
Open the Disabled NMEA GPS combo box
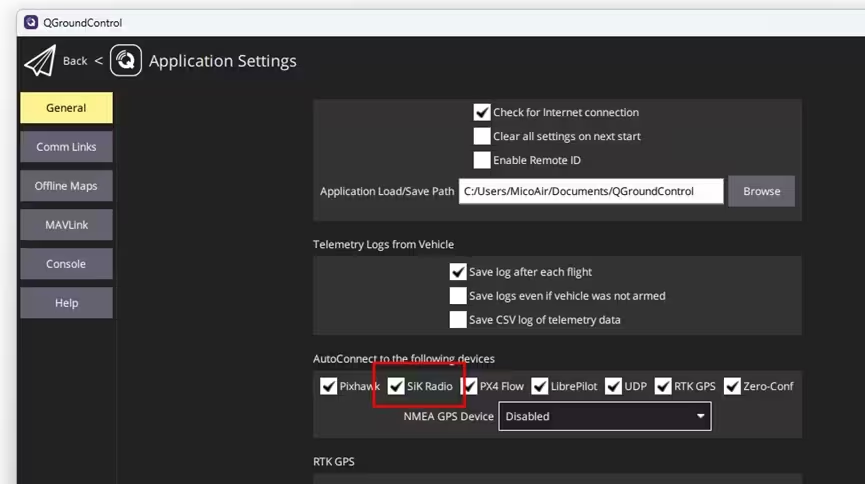(605, 416)
